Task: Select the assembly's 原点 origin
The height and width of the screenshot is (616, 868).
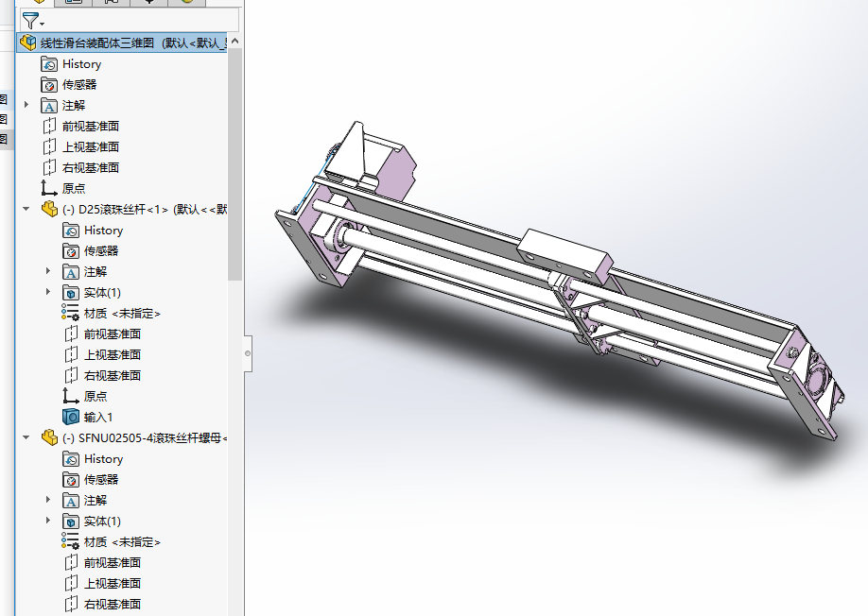Action: coord(63,189)
